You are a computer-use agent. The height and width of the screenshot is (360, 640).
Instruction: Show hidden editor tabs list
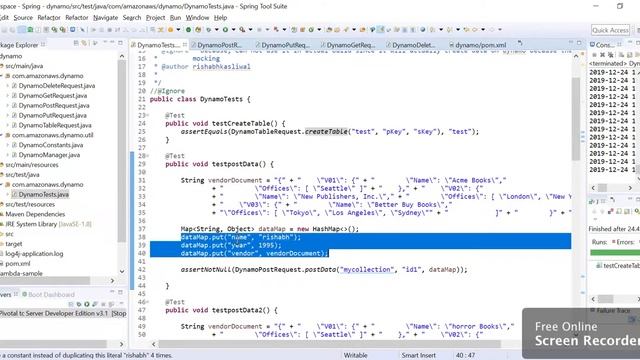pos(520,43)
